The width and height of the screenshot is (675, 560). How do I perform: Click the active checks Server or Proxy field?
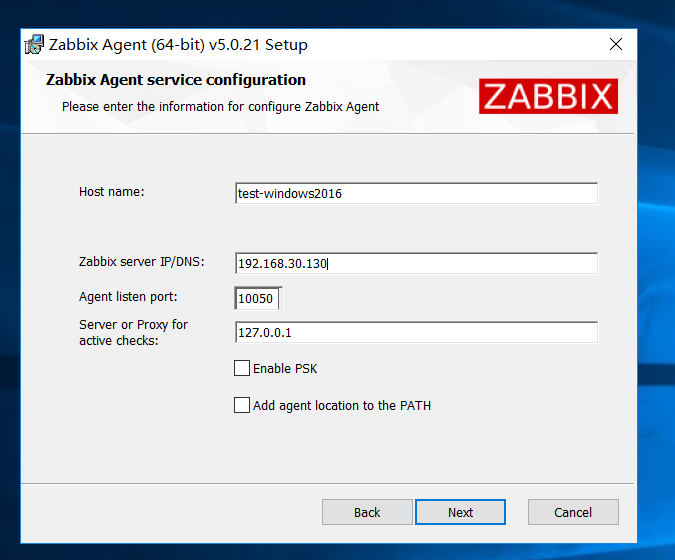click(415, 332)
